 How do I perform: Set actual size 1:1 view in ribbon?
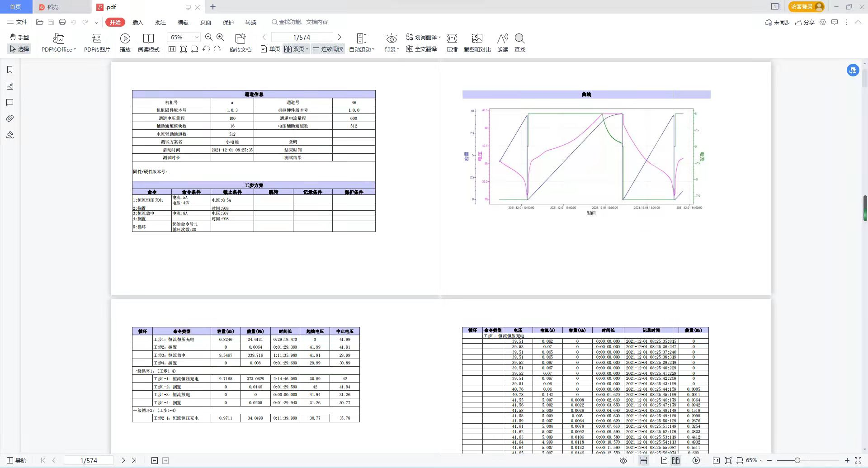coord(172,49)
